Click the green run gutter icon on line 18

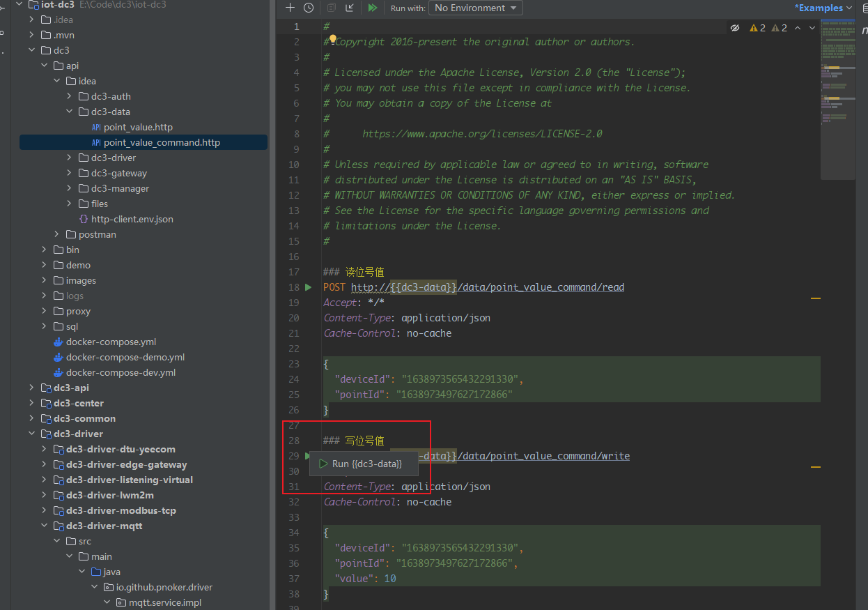click(309, 287)
